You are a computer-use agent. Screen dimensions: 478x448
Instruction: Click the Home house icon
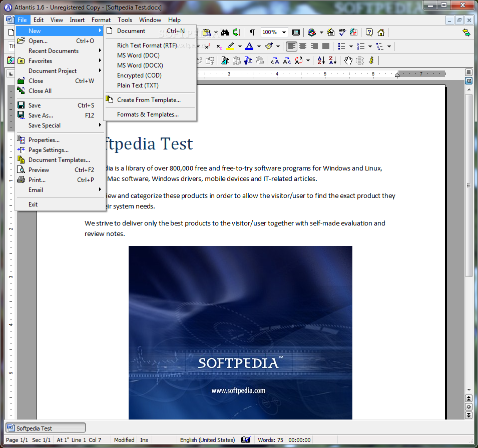tap(381, 32)
